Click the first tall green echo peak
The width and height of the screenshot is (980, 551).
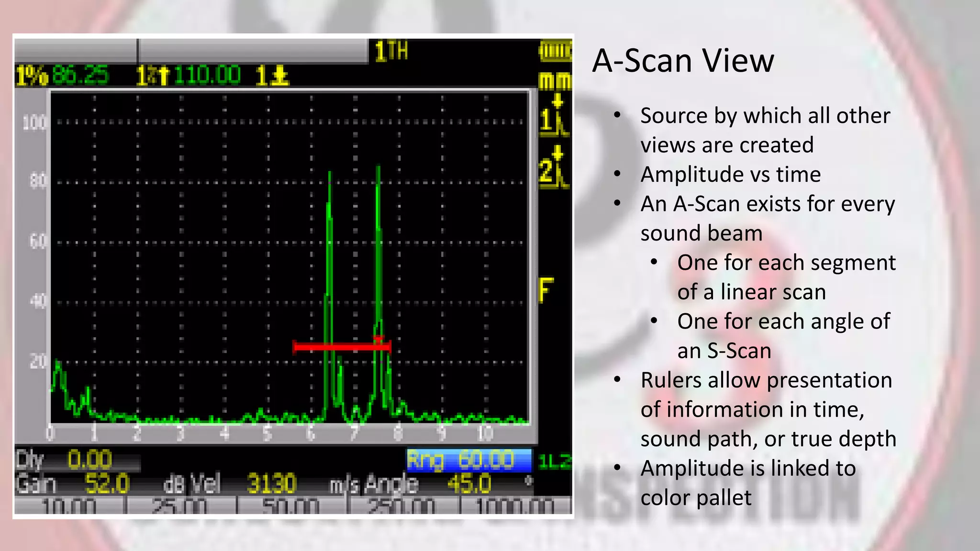pos(329,287)
